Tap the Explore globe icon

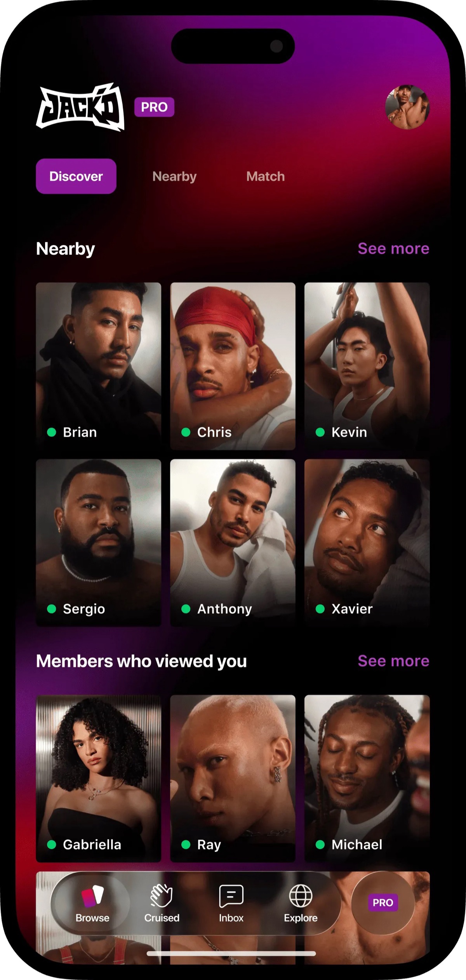301,896
